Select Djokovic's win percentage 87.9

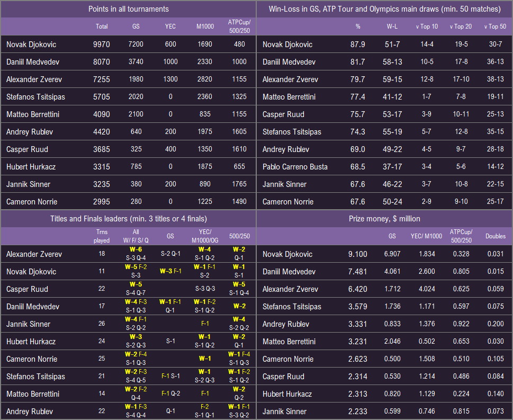(x=357, y=44)
